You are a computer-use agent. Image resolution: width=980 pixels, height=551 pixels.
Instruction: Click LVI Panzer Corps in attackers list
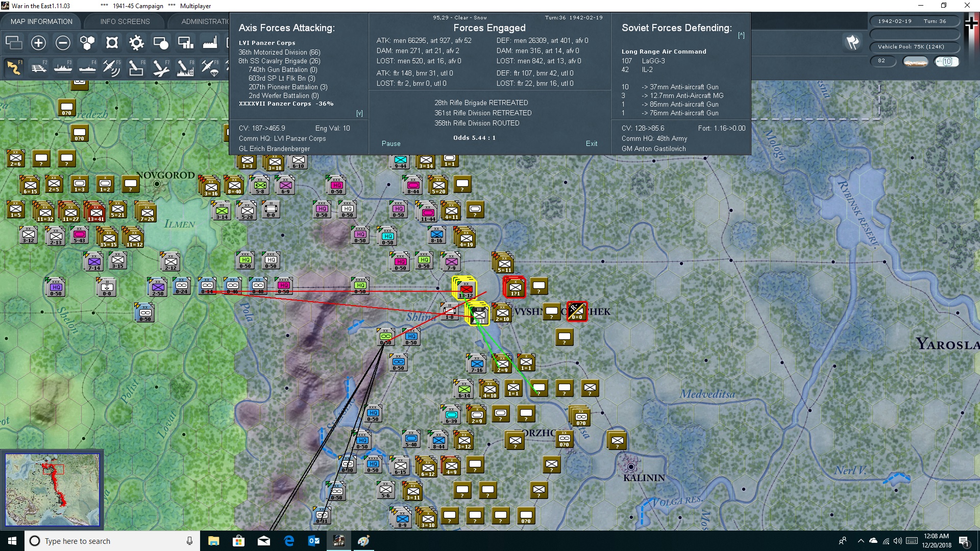(x=267, y=43)
